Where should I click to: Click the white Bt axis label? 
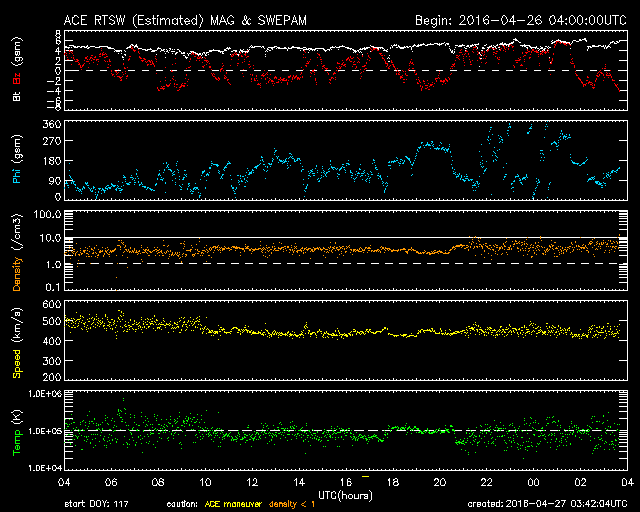16,97
